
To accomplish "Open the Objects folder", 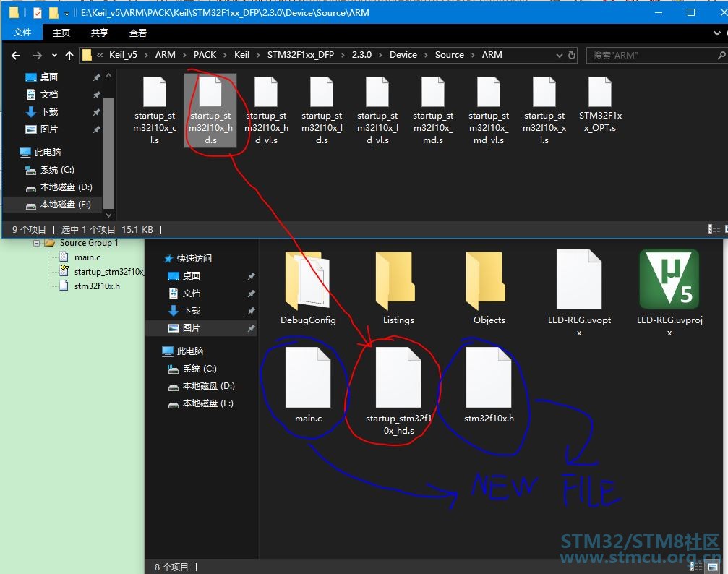I will coord(489,288).
